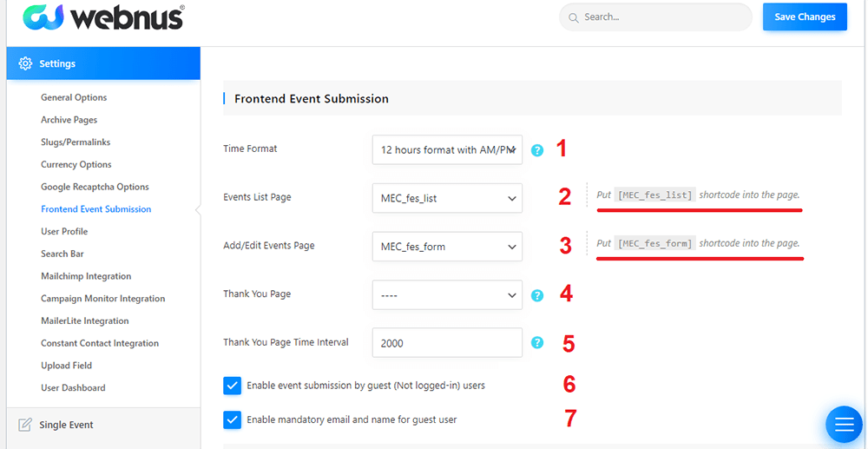Open the Settings menu section
The image size is (868, 449).
pos(103,63)
